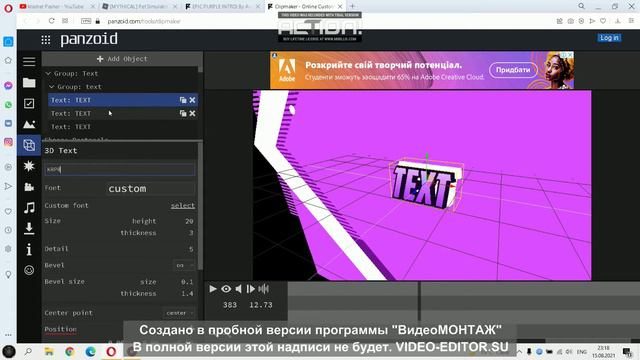
Task: Click the Add Object button
Action: click(x=122, y=59)
